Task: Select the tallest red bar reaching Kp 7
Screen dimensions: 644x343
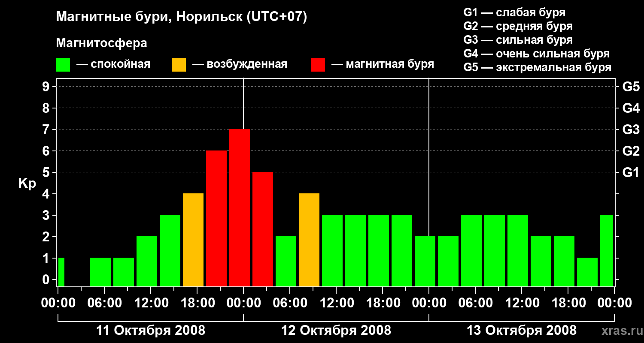Action: coord(240,208)
